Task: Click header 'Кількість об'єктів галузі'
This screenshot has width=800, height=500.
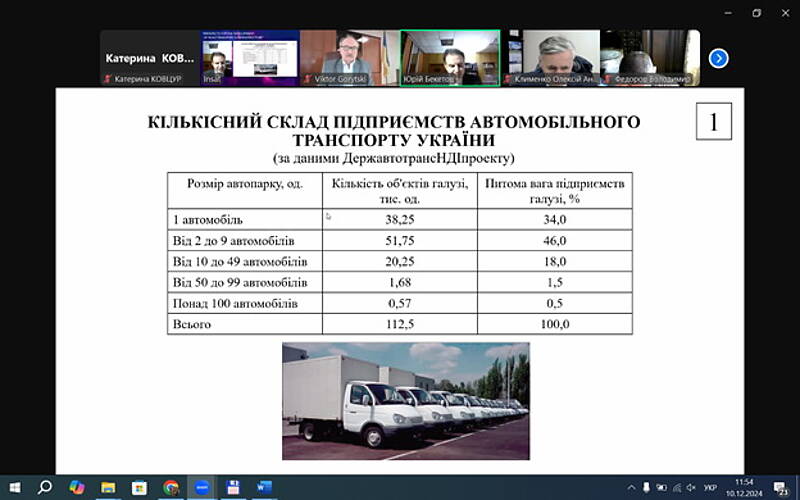Action: coord(400,191)
